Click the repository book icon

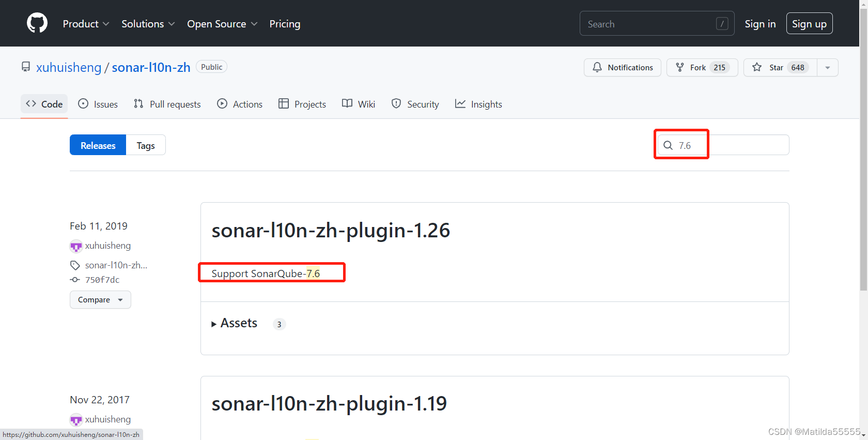pyautogui.click(x=26, y=67)
